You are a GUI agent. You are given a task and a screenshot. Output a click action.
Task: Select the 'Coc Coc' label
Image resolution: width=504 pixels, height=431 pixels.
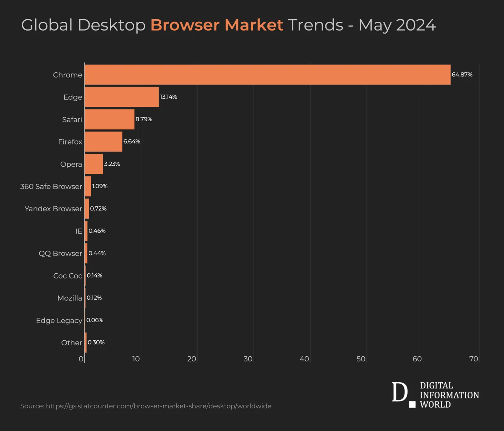click(x=68, y=276)
